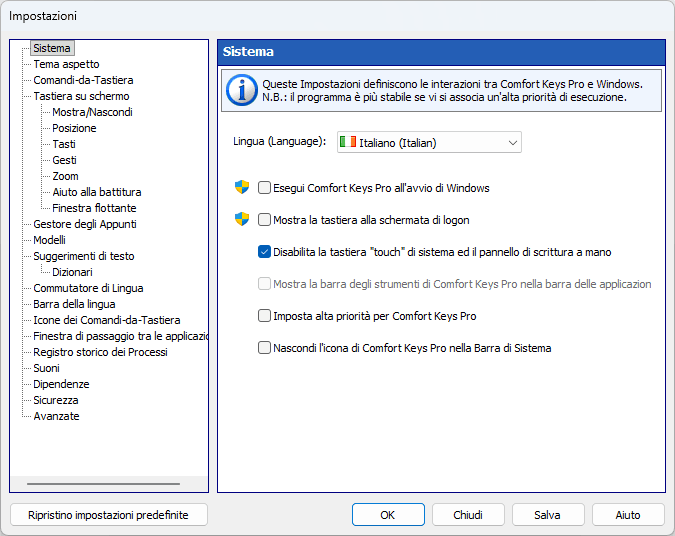This screenshot has height=536, width=675.
Task: Click the Chiudi button
Action: [x=468, y=515]
